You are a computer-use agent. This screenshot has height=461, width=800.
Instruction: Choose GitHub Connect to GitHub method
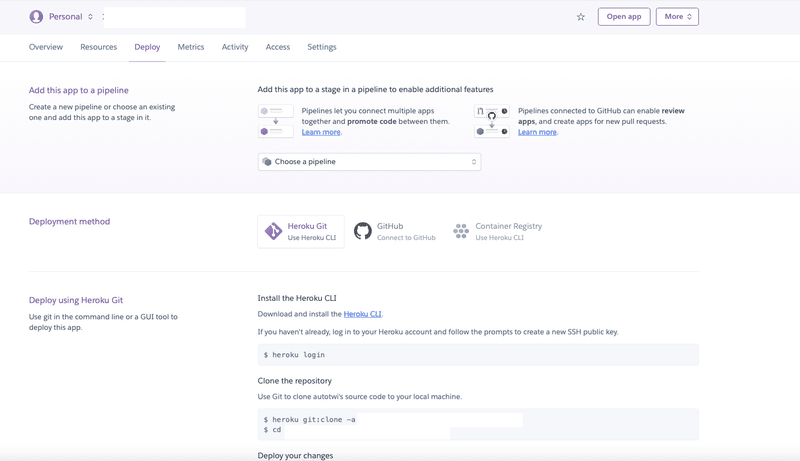click(x=395, y=232)
